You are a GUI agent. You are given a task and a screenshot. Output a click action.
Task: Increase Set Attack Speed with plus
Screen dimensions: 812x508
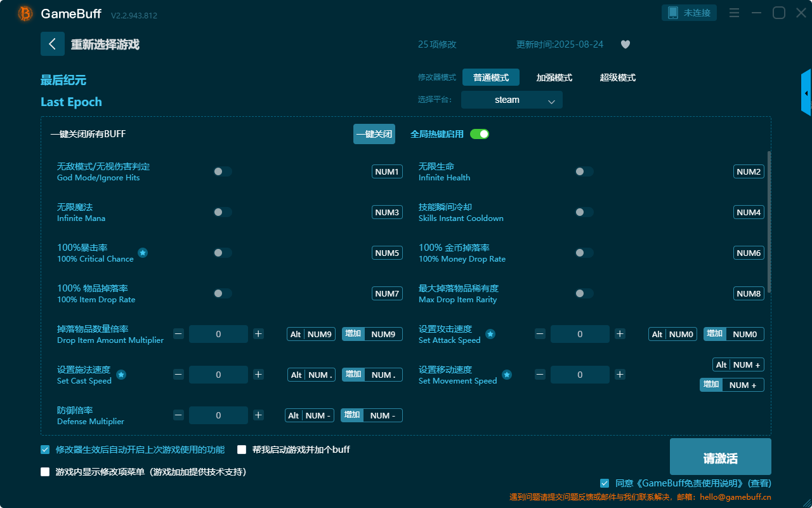[620, 334]
